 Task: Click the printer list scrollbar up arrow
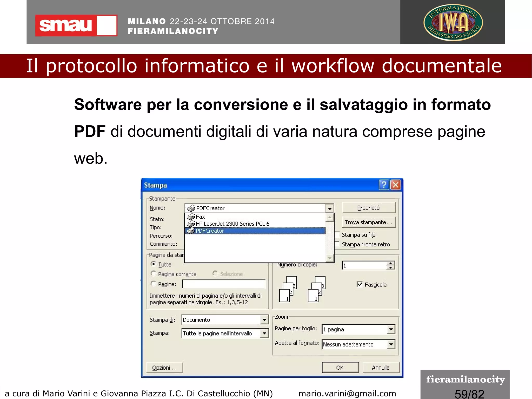pos(330,217)
